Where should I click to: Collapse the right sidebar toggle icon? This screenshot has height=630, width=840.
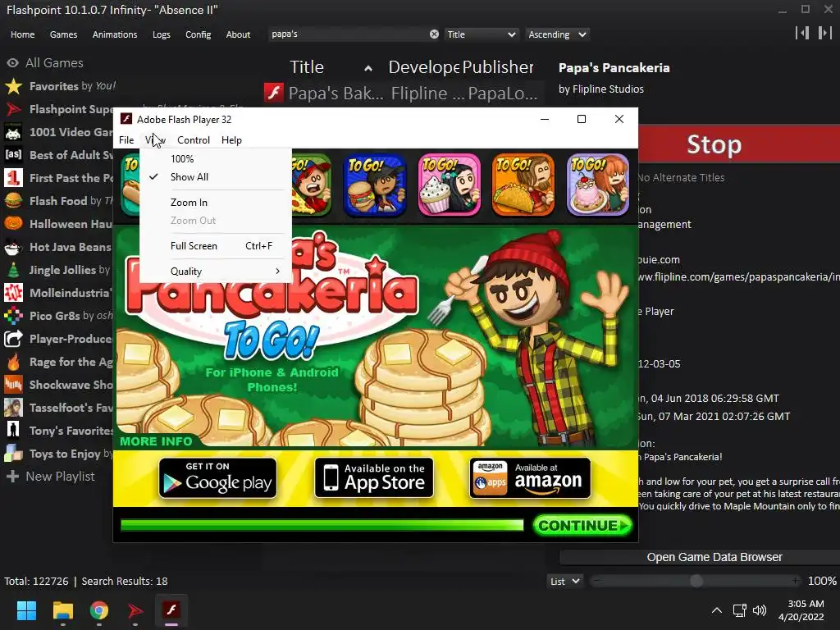point(825,33)
